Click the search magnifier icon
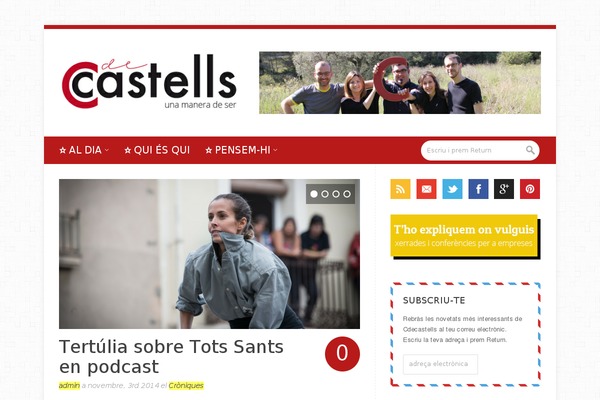The width and height of the screenshot is (600, 400). click(530, 150)
